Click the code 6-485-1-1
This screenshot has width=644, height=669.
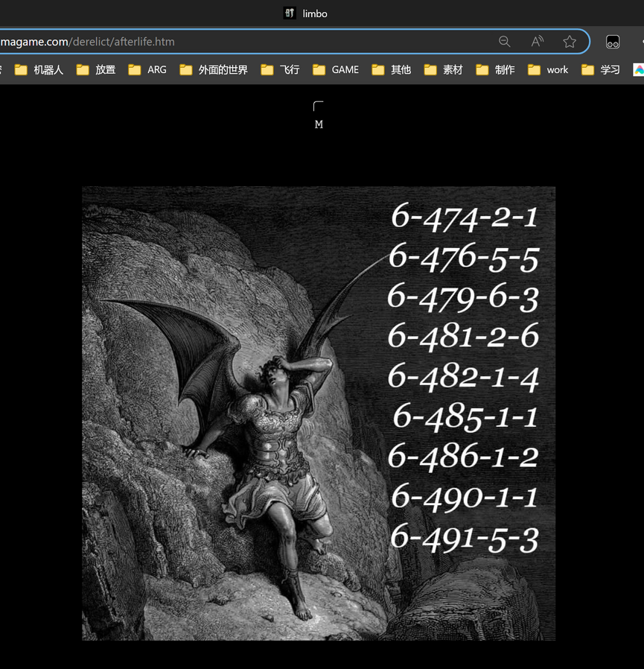coord(465,417)
